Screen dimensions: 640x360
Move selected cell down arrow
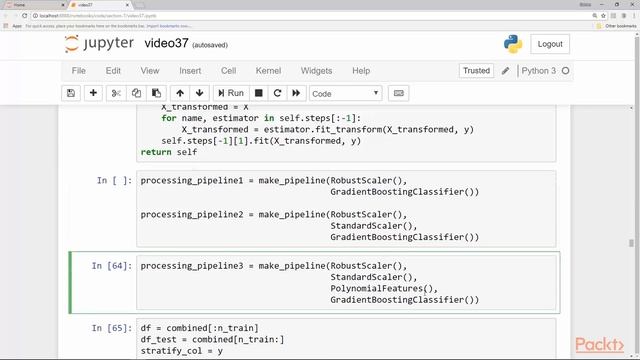pos(200,93)
